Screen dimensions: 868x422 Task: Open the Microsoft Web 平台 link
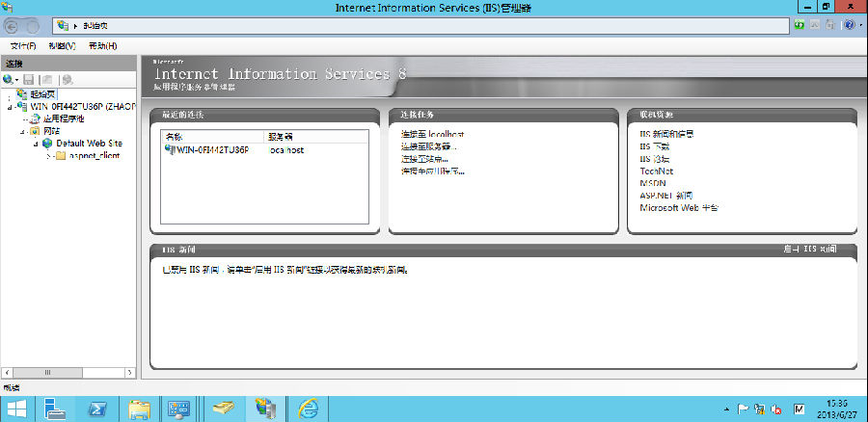(679, 208)
